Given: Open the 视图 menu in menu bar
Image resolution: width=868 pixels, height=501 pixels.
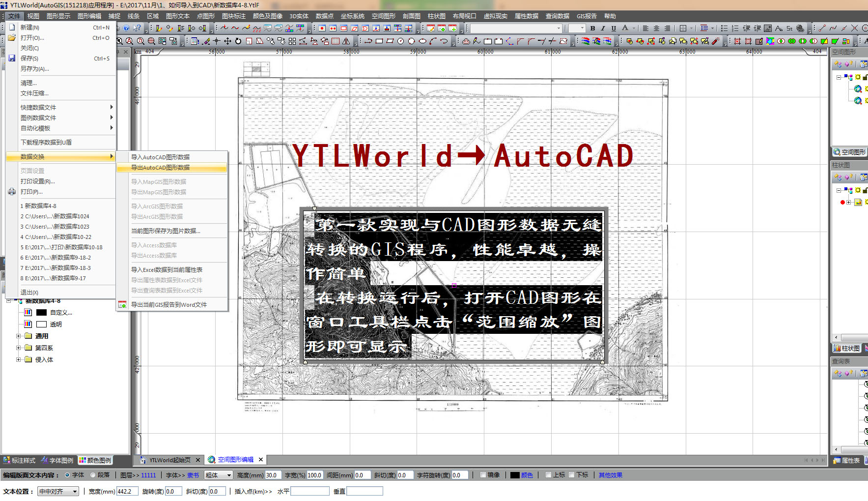Looking at the screenshot, I should point(33,16).
